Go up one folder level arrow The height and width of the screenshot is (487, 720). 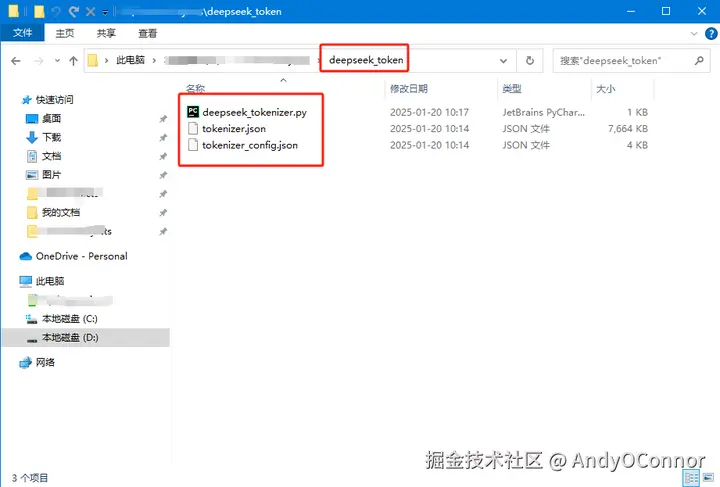[73, 61]
